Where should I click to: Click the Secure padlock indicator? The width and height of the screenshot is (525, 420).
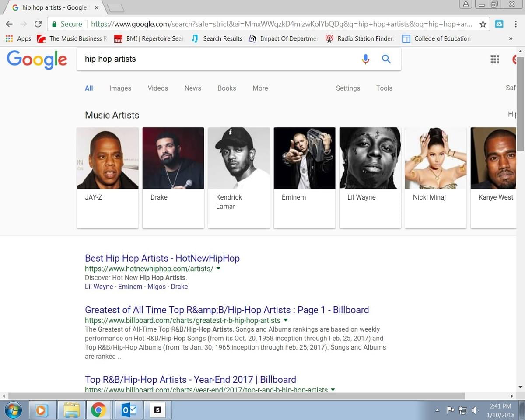[x=66, y=24]
